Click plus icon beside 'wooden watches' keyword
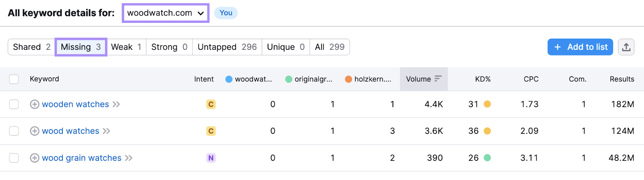Viewport: 644px width, 180px height. [x=35, y=104]
